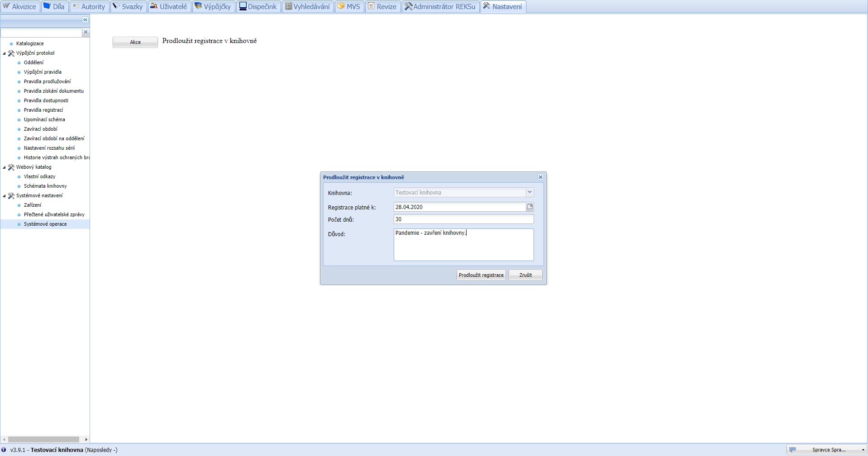The width and height of the screenshot is (868, 456).
Task: Open the Knihovna dropdown list
Action: (529, 192)
